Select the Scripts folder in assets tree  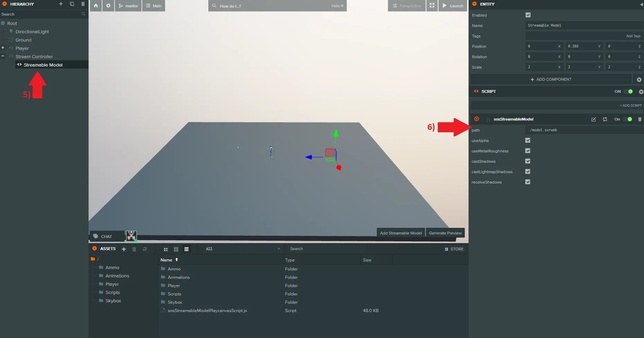tap(112, 293)
